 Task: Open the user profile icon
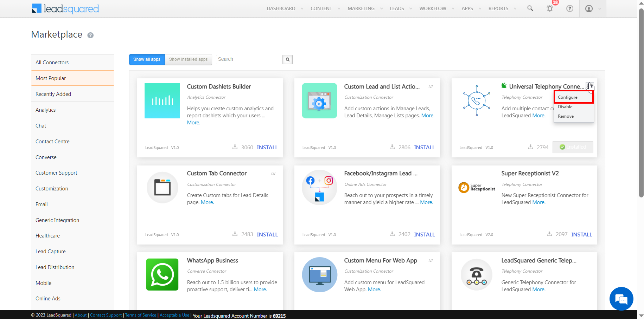pos(589,8)
